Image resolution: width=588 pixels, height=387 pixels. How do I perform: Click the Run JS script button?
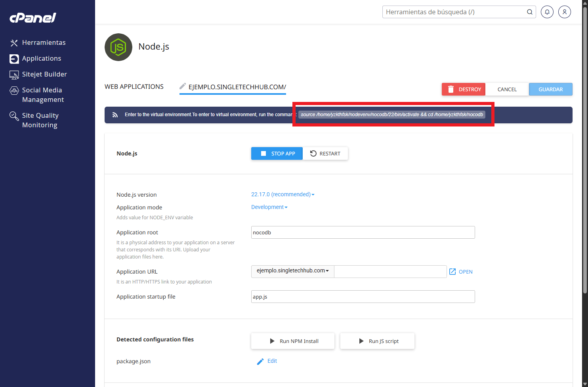[x=377, y=341]
